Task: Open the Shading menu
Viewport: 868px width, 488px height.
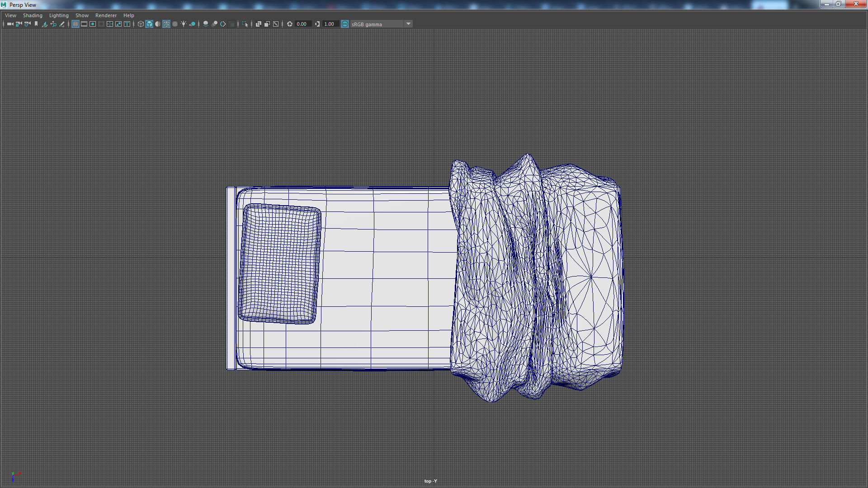Action: coord(33,15)
